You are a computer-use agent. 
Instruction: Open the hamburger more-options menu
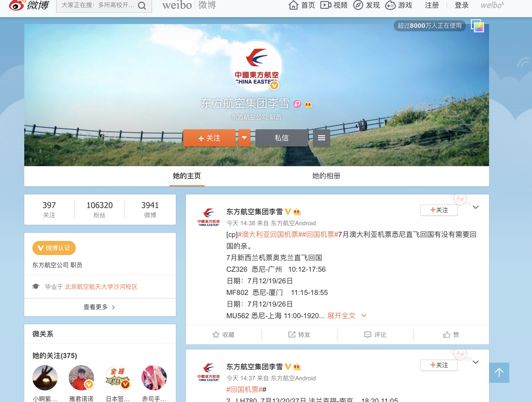pyautogui.click(x=321, y=138)
